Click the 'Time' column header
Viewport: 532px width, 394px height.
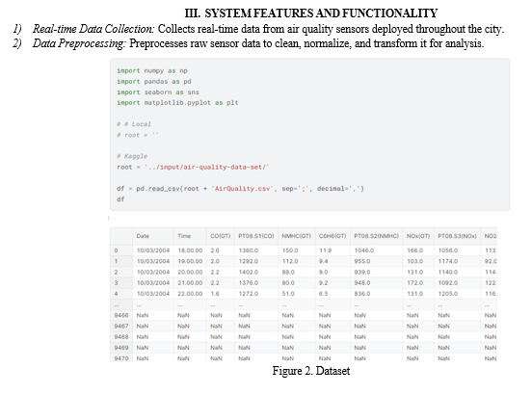tap(184, 236)
